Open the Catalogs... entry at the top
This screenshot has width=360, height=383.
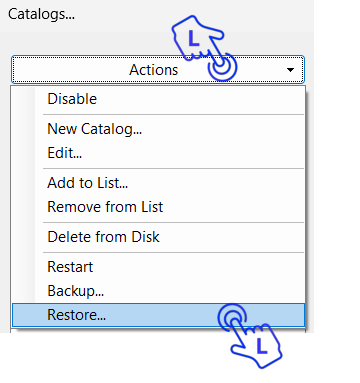41,14
